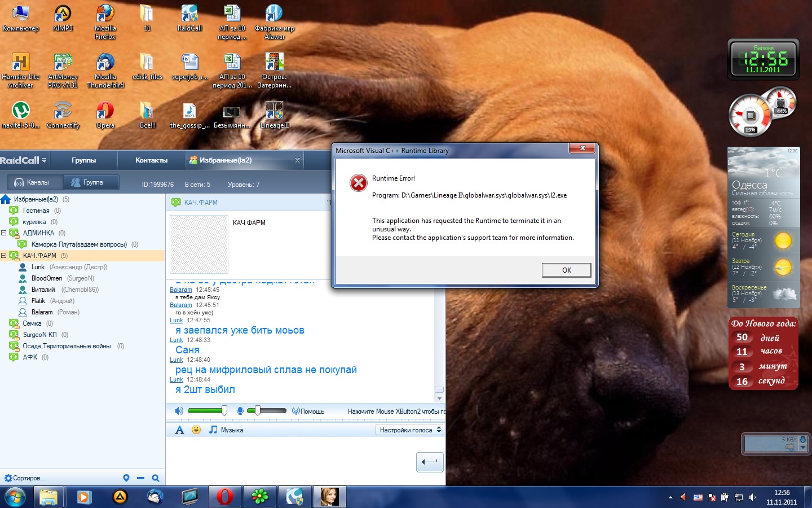Screen dimensions: 812x508
Task: Open the SurgeoN КП channel
Action: pos(39,335)
